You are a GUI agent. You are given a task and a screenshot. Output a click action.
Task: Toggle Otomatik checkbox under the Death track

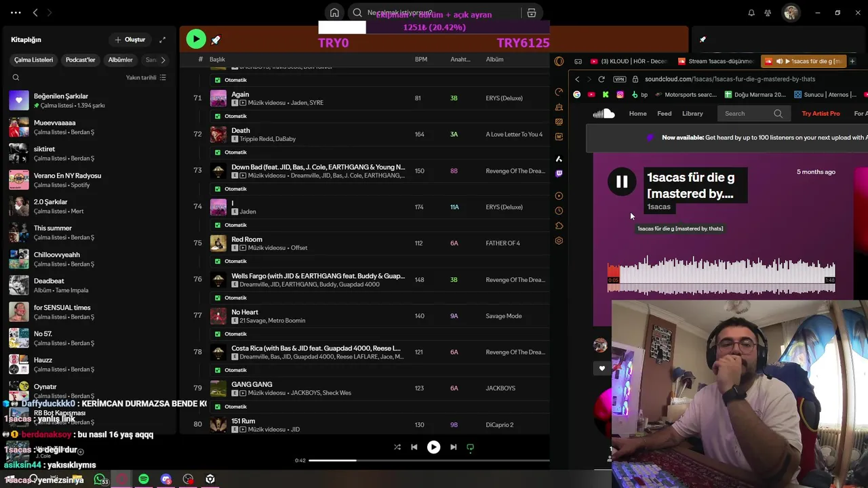[x=218, y=152]
